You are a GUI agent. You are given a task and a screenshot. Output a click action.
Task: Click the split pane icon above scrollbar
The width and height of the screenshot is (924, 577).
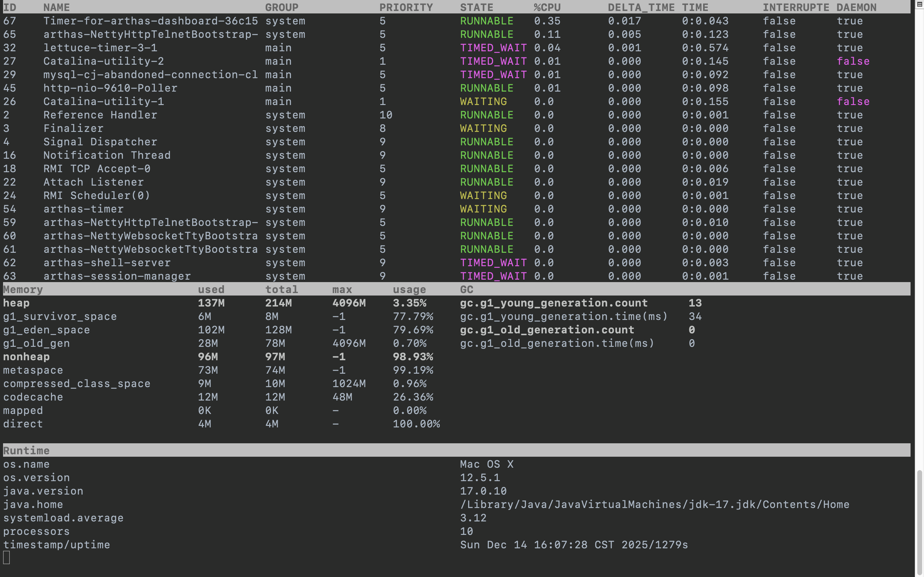pos(919,4)
